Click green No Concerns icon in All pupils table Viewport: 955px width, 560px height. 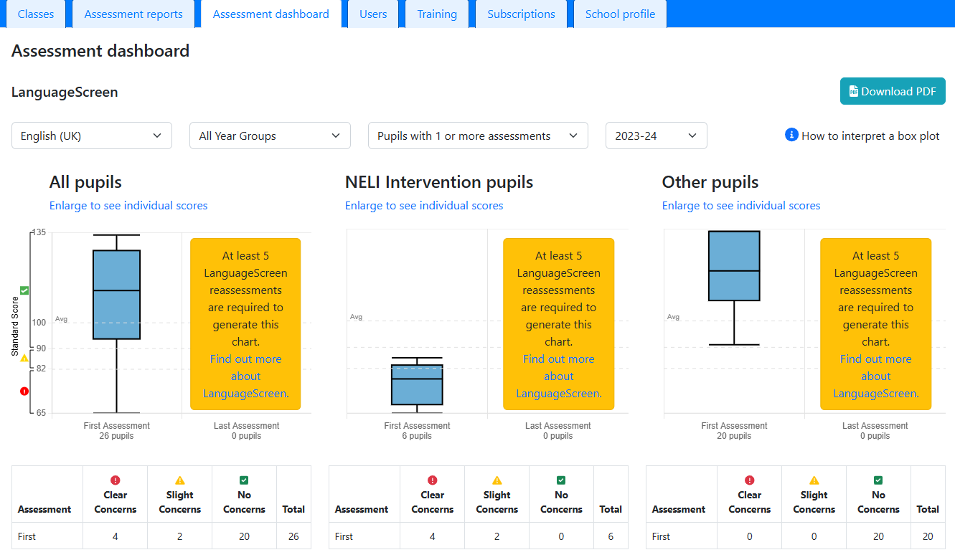click(244, 480)
